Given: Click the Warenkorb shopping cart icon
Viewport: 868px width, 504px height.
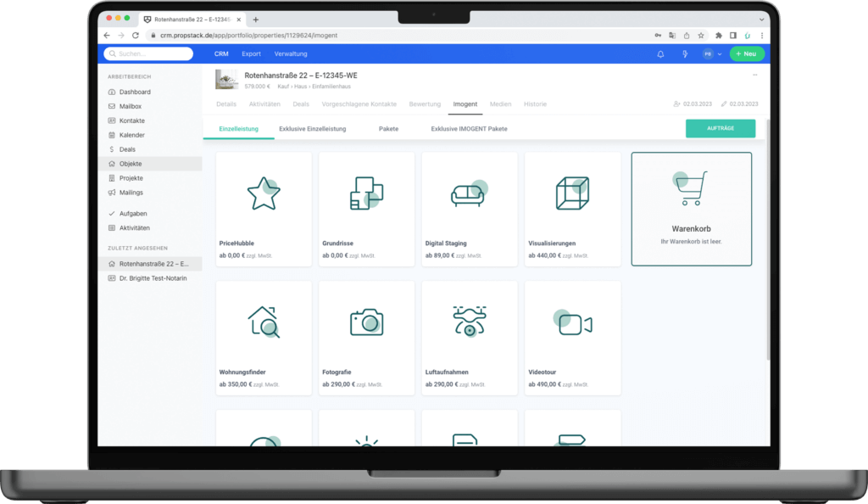Looking at the screenshot, I should coord(690,188).
